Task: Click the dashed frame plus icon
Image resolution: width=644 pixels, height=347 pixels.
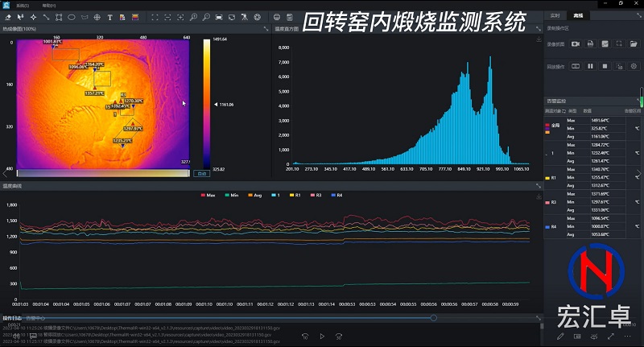Action: click(180, 17)
